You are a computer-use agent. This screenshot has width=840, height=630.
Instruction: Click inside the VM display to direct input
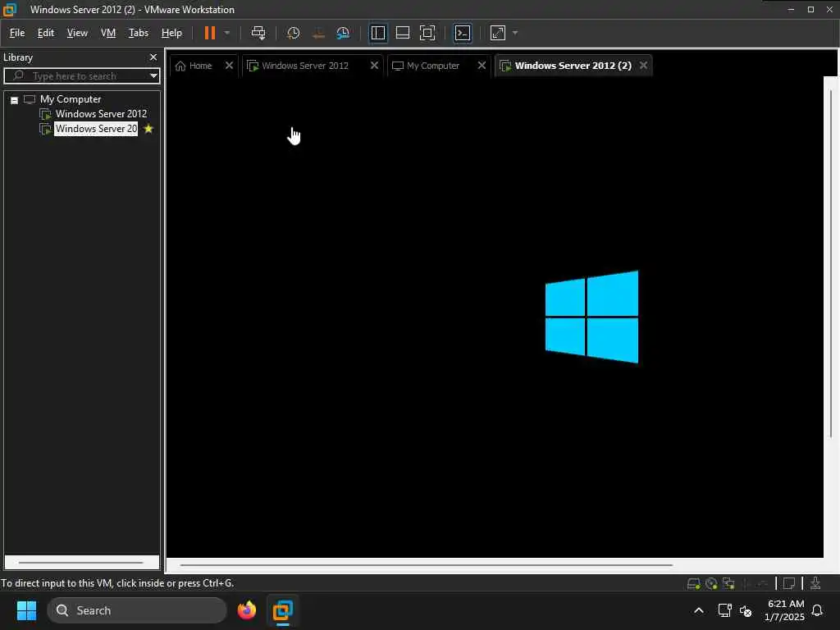coord(495,316)
